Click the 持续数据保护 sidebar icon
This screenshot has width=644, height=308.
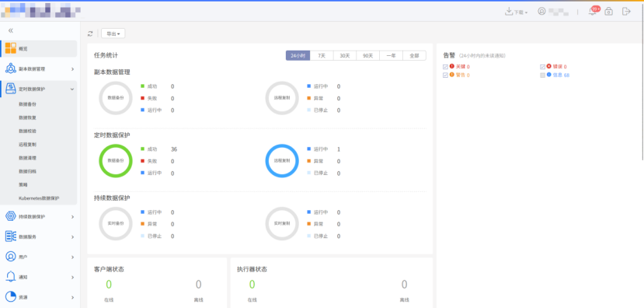tap(11, 216)
